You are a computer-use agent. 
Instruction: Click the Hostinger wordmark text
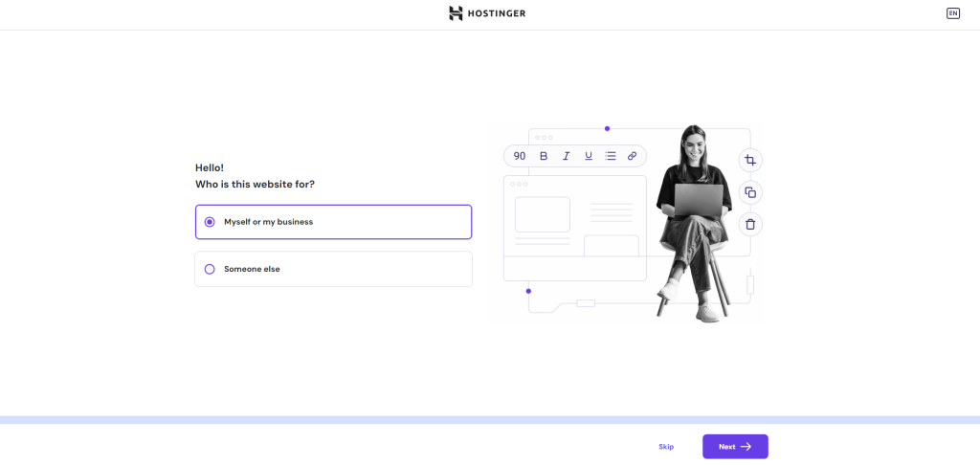pos(497,13)
